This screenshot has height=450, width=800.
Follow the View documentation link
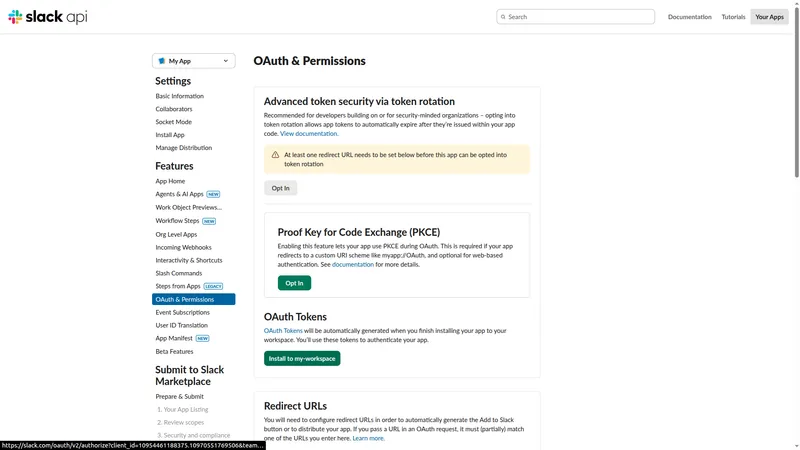pos(309,134)
